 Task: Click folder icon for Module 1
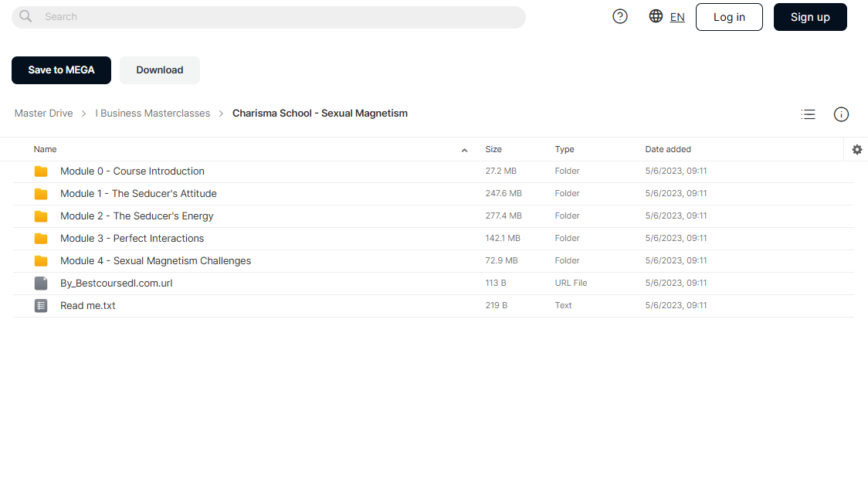coord(41,194)
